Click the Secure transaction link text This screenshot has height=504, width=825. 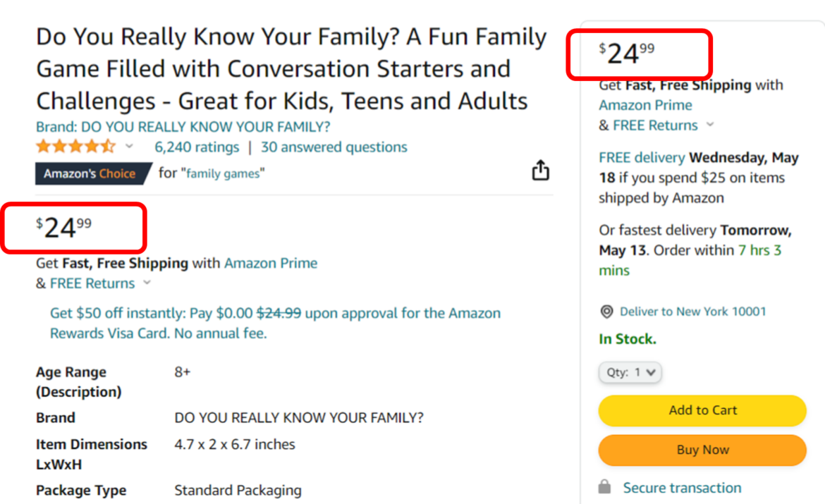point(682,487)
